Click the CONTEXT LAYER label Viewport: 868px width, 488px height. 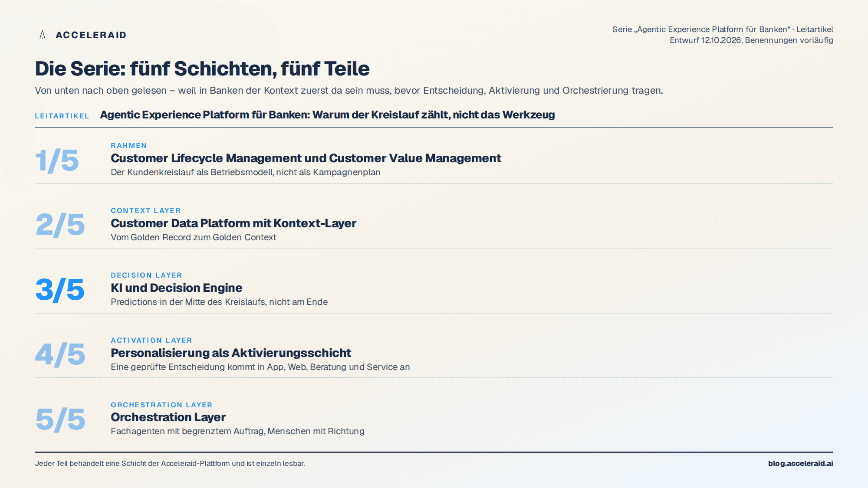point(146,211)
